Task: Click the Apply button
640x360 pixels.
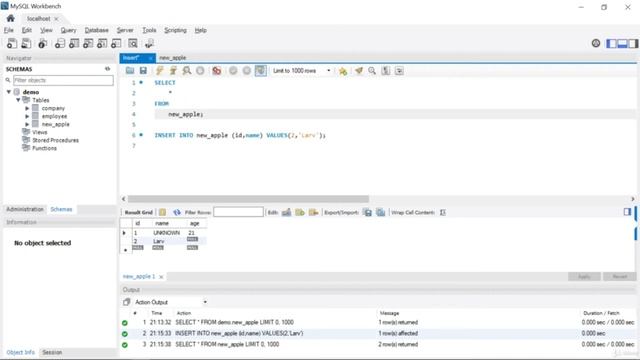Action: point(584,276)
